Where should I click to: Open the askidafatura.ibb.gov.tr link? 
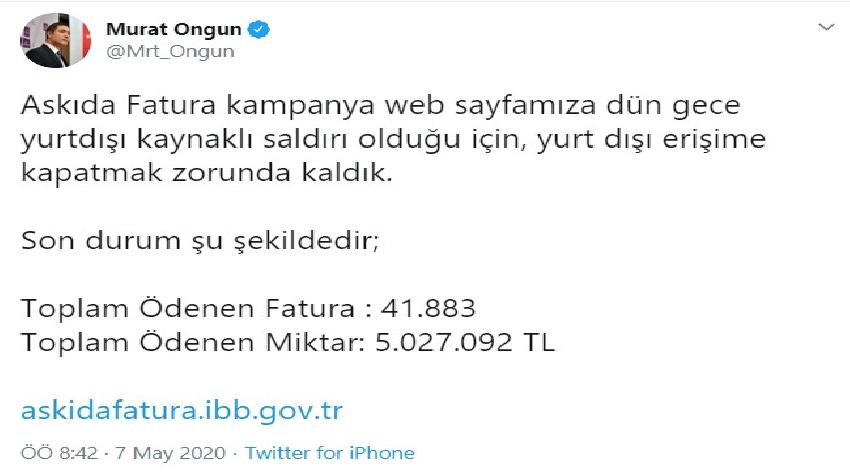pyautogui.click(x=182, y=410)
